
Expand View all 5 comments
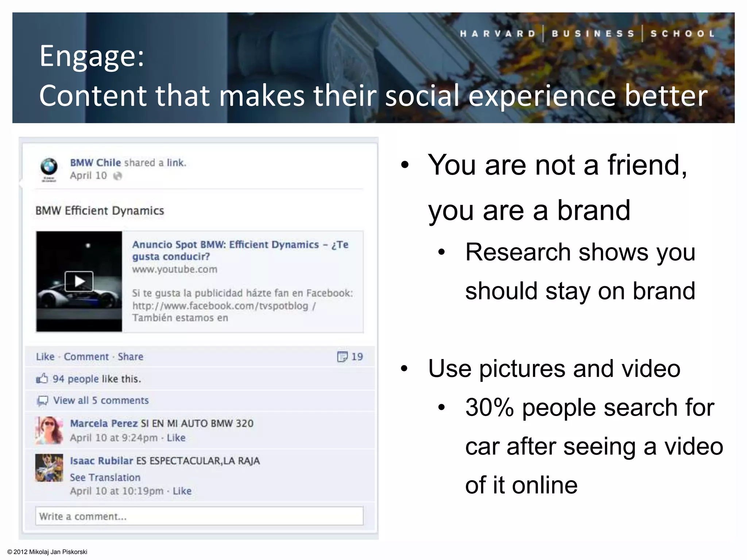point(101,400)
